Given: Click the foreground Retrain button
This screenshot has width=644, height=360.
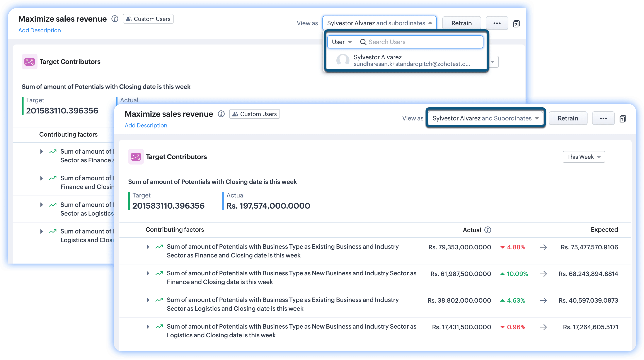Looking at the screenshot, I should [x=567, y=118].
